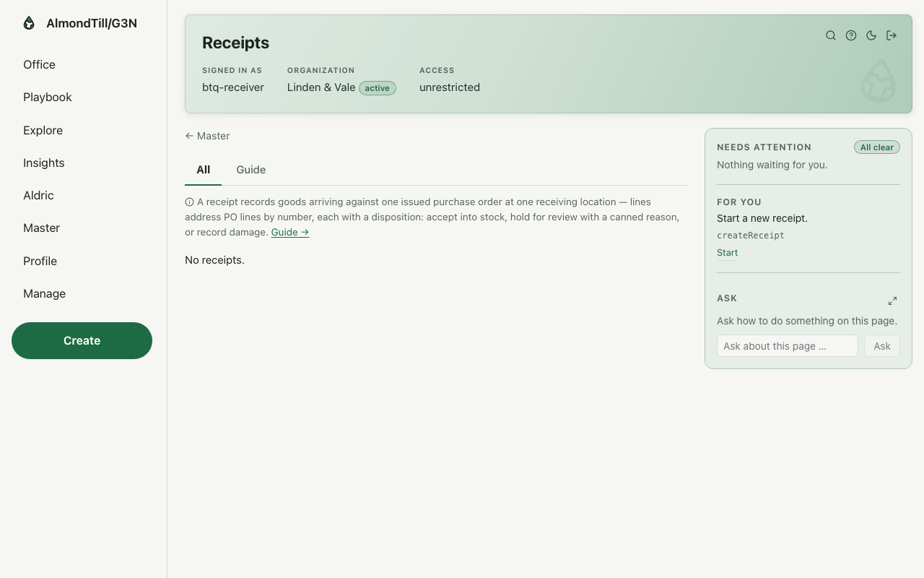The height and width of the screenshot is (578, 924).
Task: Follow the inline Guide arrow link
Action: (290, 232)
